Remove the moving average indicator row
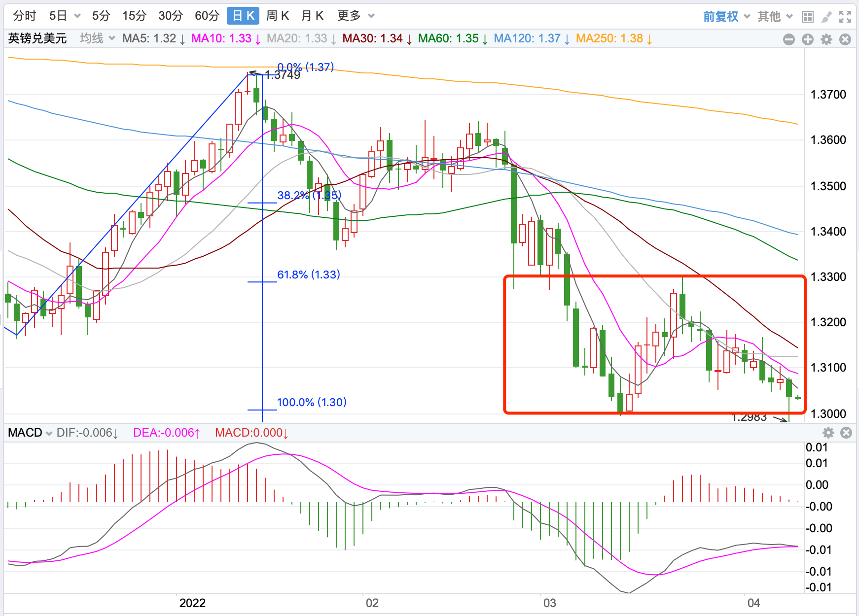The height and width of the screenshot is (616, 859). 845,39
